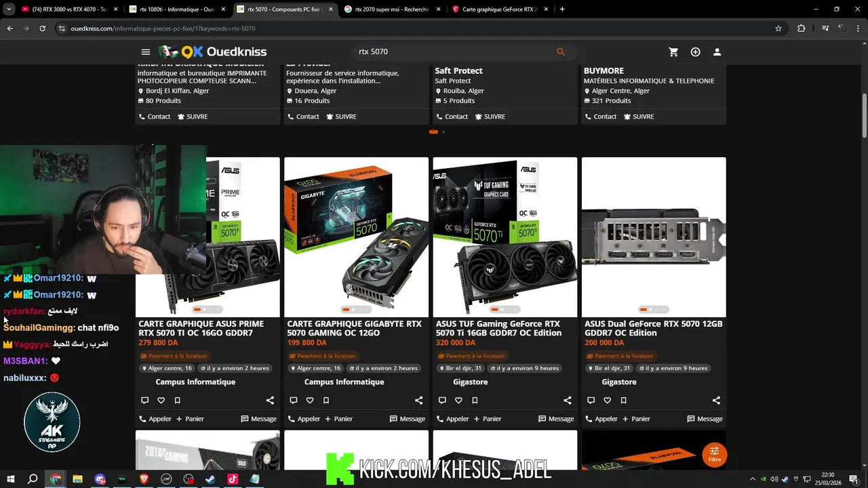Open the tab search dropdown arrow
Screen dimensions: 868x488
pos(9,9)
